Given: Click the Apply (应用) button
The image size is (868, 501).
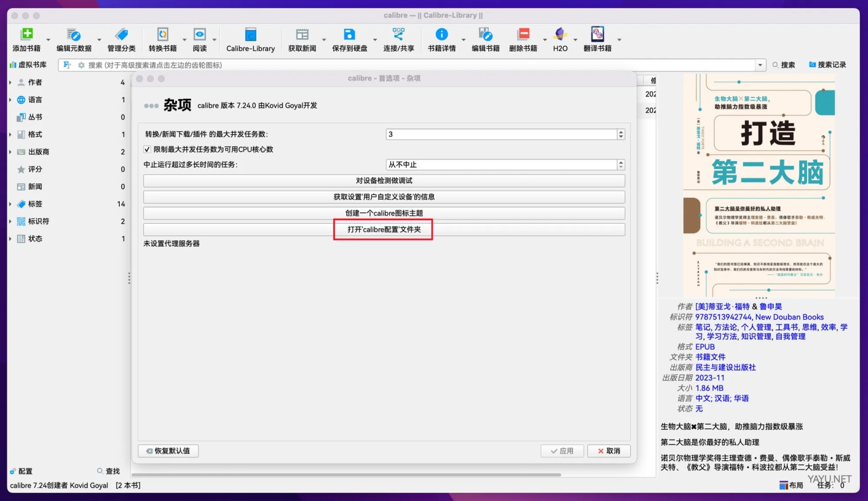Looking at the screenshot, I should (x=562, y=451).
